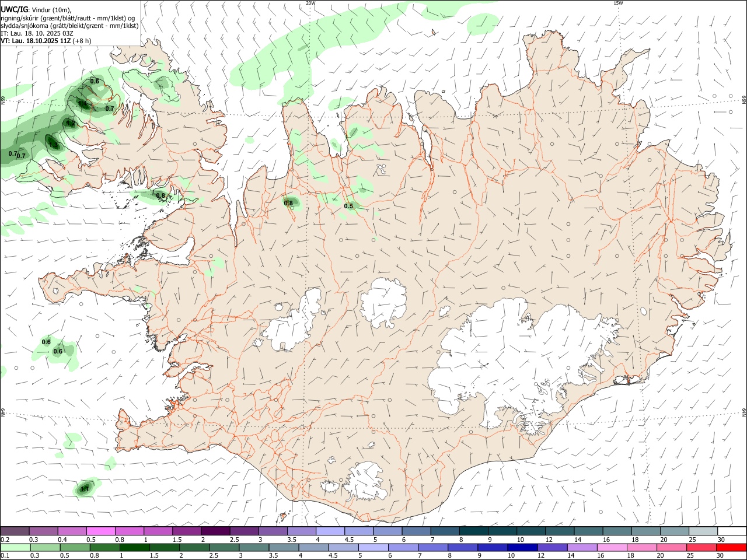Select the darkest purple snow swatch at 2
This screenshot has width=747, height=560.
pos(215,531)
